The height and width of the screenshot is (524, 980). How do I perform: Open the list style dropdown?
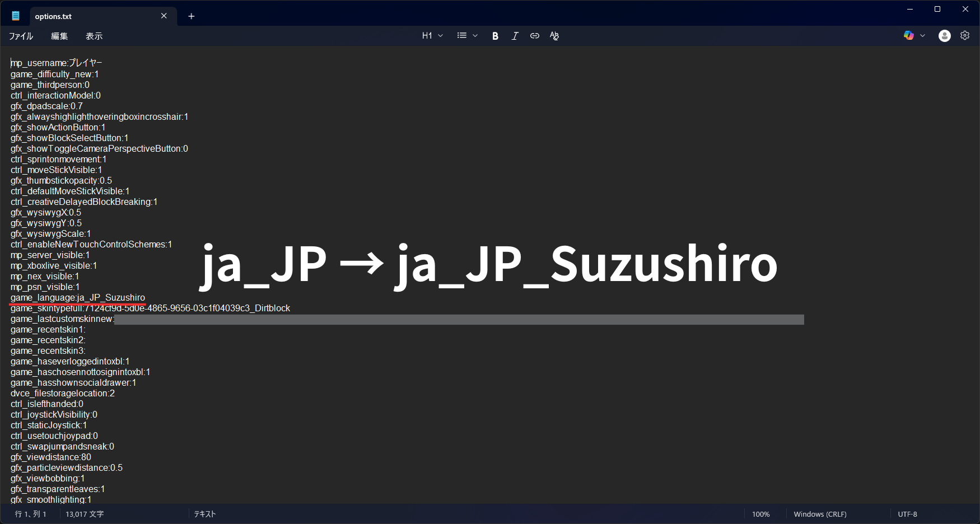pyautogui.click(x=467, y=35)
